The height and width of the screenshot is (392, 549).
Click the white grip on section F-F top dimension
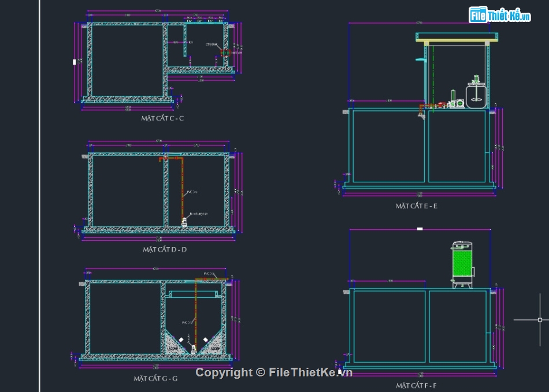[x=420, y=229]
